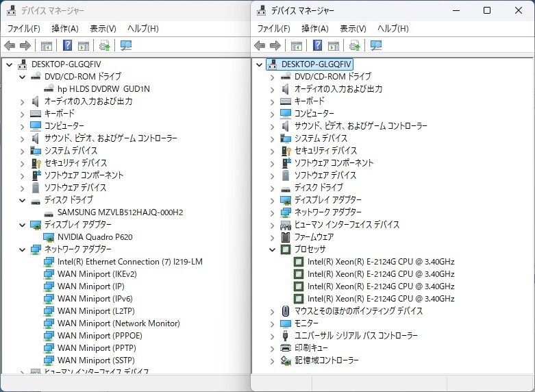Click update driver icon in left window toolbar
The image size is (535, 392).
[104, 45]
